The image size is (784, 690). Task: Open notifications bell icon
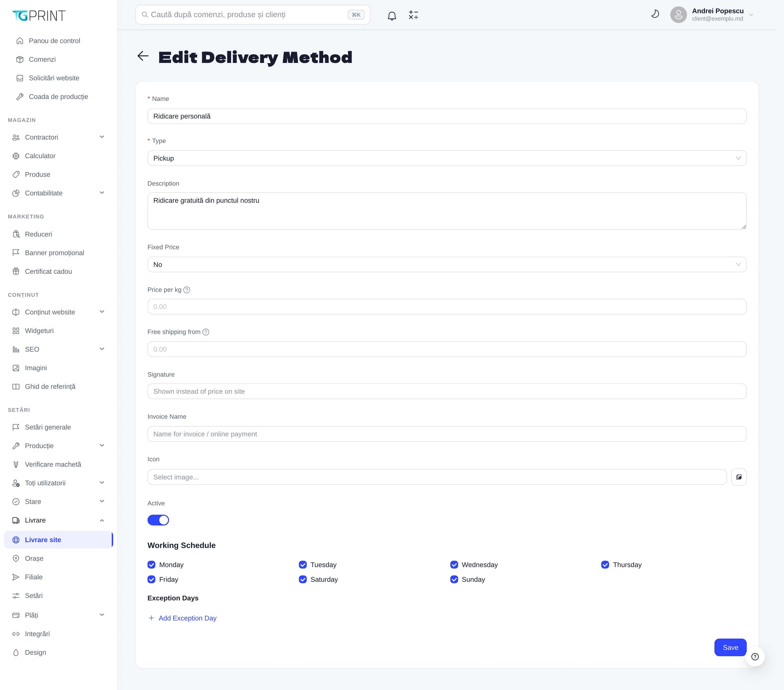392,15
